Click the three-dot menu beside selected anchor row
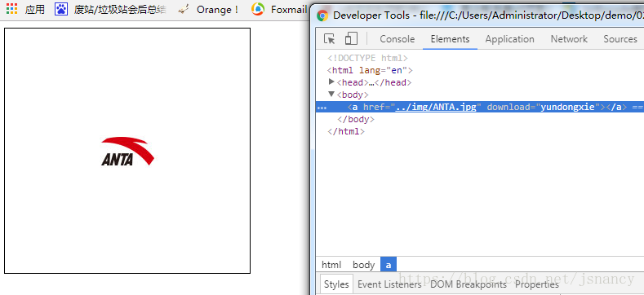Viewport: 644px width, 295px height. click(322, 108)
